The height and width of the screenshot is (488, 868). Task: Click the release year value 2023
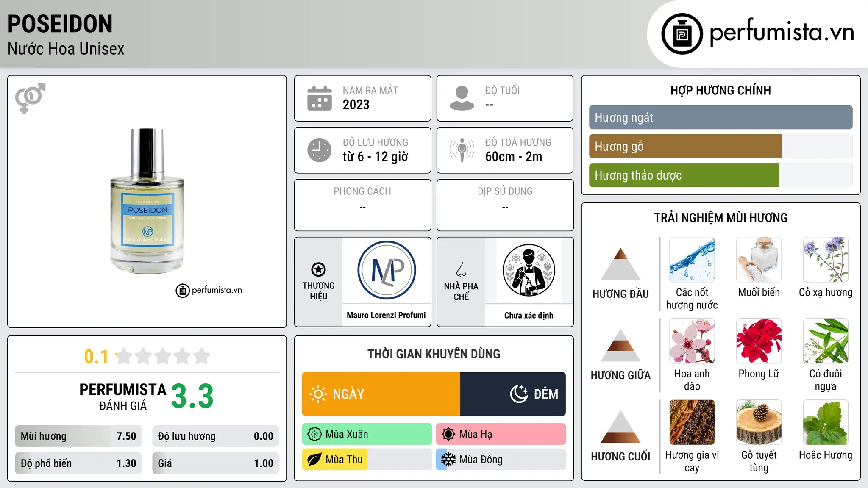(x=356, y=105)
